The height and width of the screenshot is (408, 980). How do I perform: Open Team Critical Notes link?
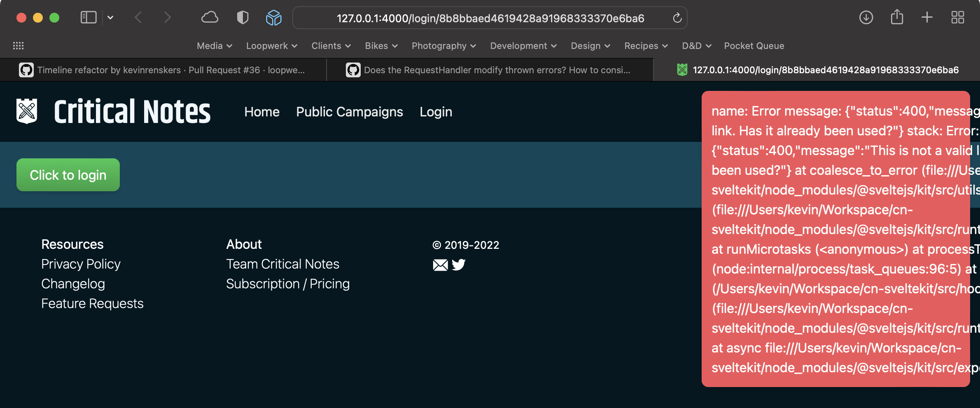point(282,264)
